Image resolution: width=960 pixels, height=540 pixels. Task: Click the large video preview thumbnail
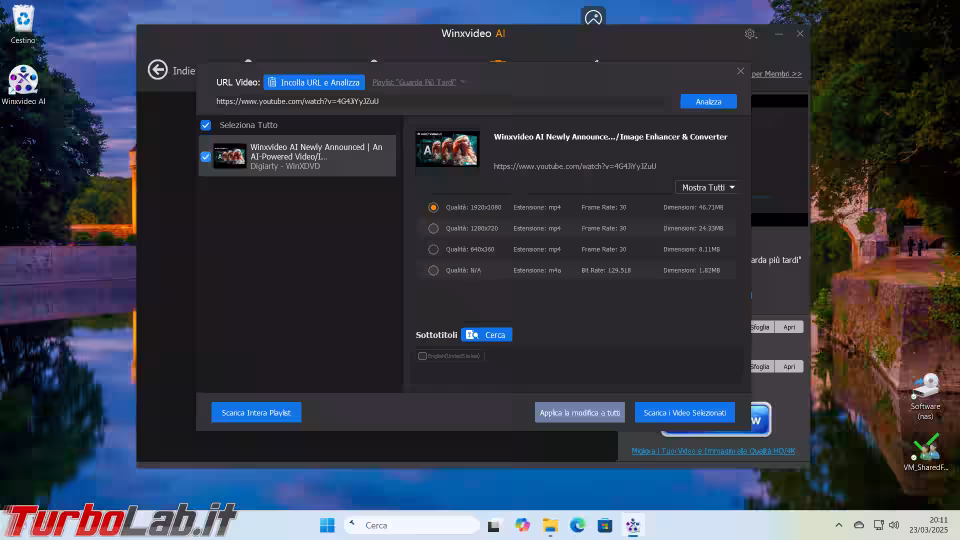coord(448,149)
